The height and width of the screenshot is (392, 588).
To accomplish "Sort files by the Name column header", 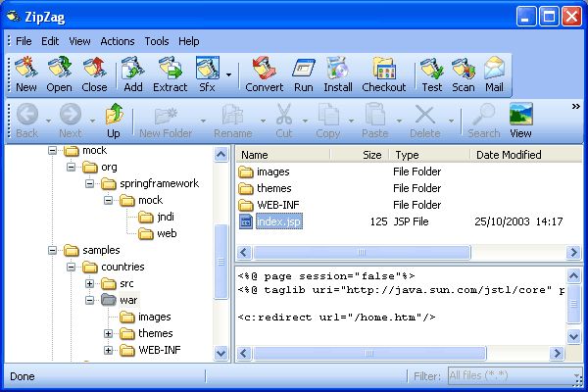I will click(284, 155).
